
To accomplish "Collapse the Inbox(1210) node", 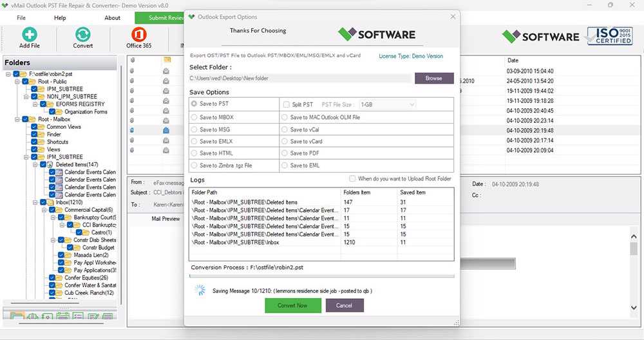I will tap(35, 202).
